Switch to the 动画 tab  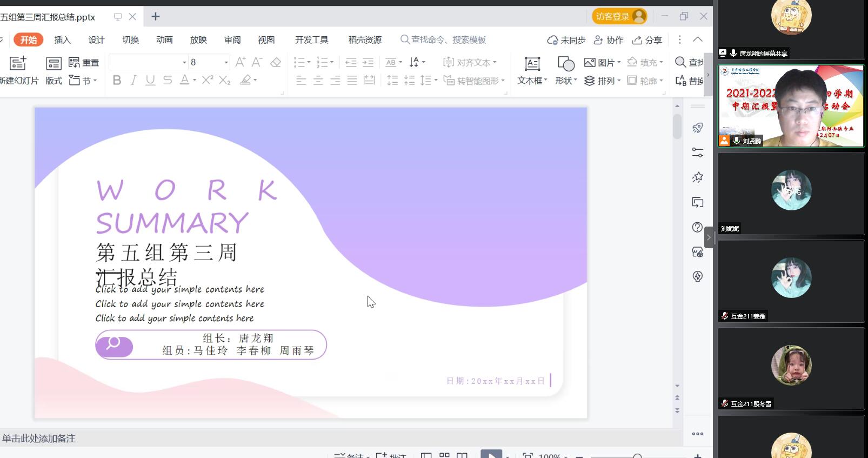coord(164,39)
